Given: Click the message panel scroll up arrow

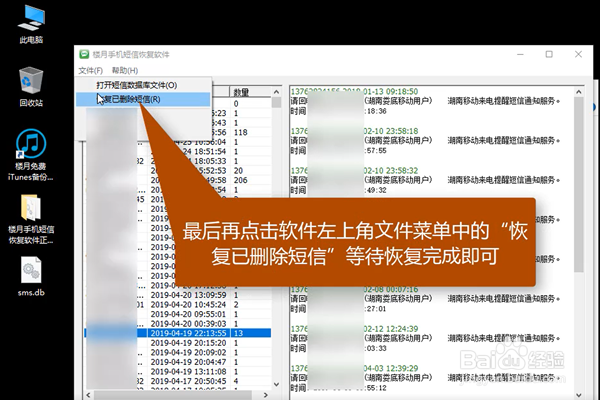Looking at the screenshot, I should click(579, 92).
